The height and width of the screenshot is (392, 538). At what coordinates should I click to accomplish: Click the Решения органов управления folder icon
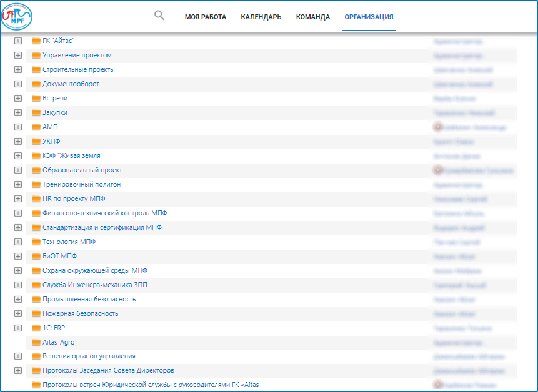click(36, 357)
